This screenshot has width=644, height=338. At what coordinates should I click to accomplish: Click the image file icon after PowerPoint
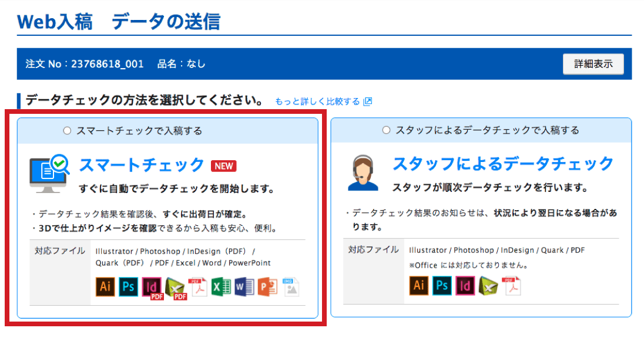pos(291,286)
